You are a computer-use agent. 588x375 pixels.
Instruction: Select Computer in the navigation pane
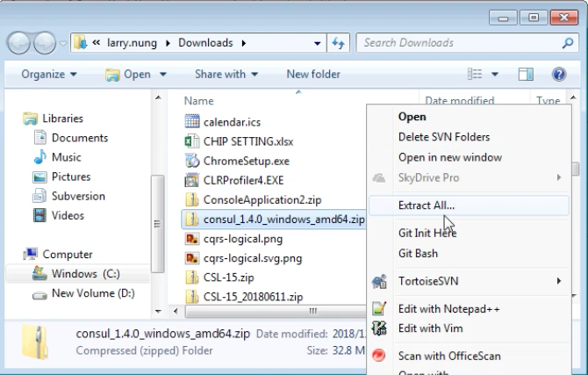[57, 255]
